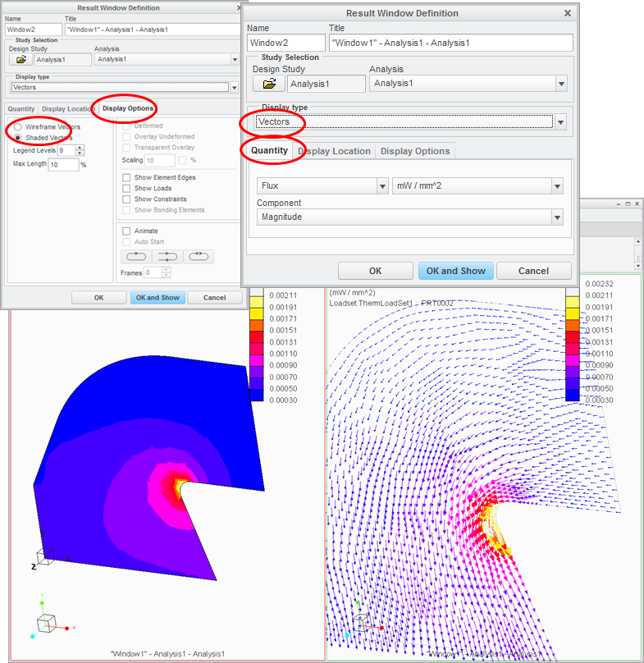The image size is (644, 663).
Task: Switch to Display Location tab in left dialog
Action: (x=68, y=108)
